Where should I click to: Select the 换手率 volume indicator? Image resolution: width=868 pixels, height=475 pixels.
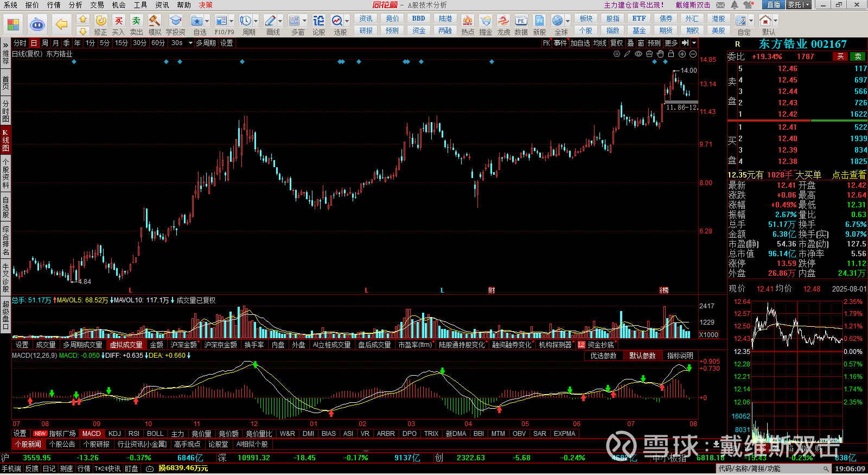[x=254, y=345]
